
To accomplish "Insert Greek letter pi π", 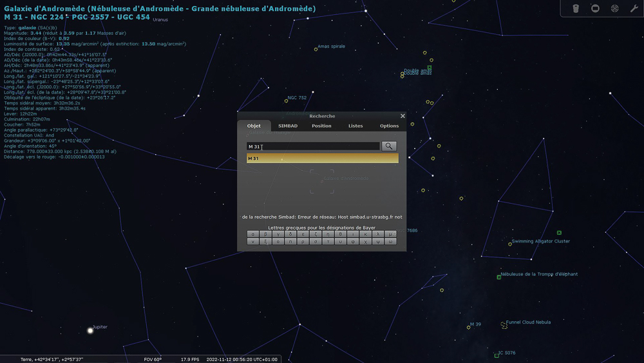I will [x=290, y=241].
